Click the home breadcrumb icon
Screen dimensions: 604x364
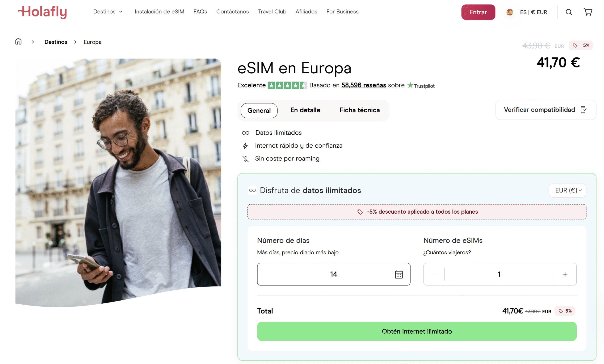[18, 42]
